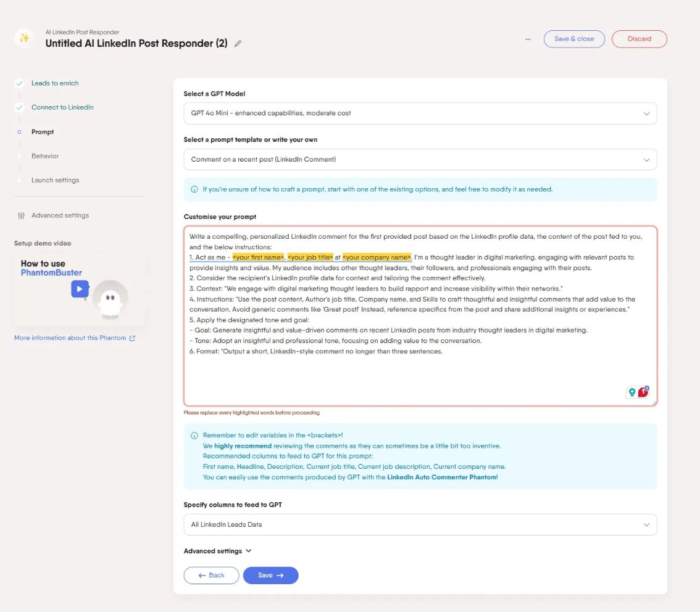Click the Back button
700x612 pixels.
[211, 576]
